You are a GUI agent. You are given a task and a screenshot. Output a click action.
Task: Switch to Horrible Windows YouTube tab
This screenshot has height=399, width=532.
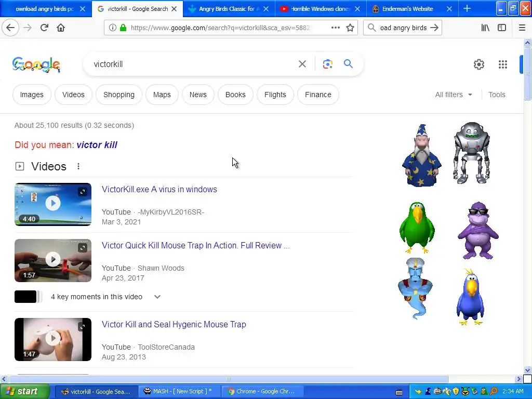(x=320, y=9)
